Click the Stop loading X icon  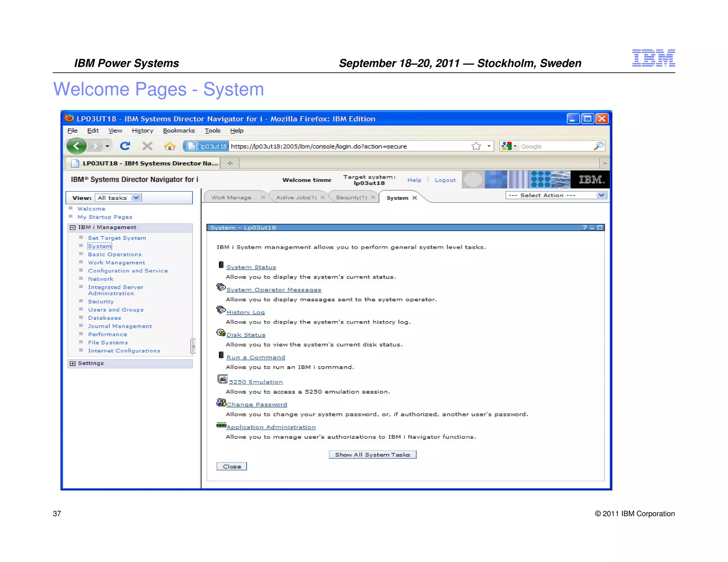click(x=147, y=146)
